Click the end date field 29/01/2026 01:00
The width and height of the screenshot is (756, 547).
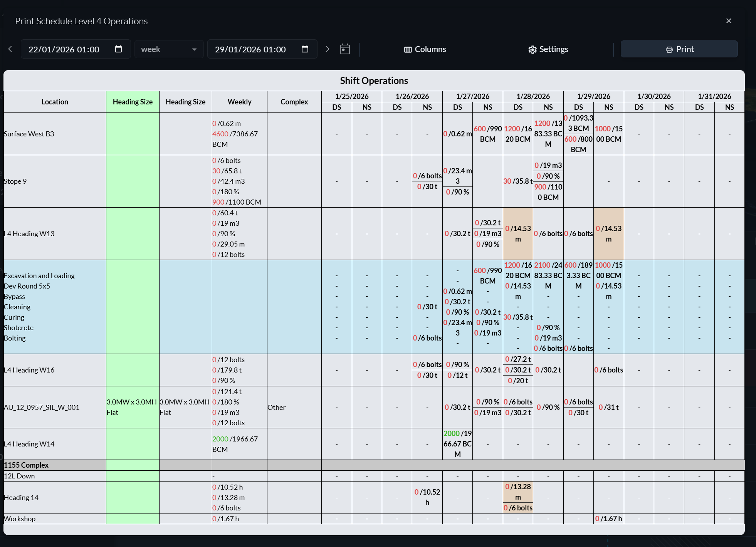point(262,49)
